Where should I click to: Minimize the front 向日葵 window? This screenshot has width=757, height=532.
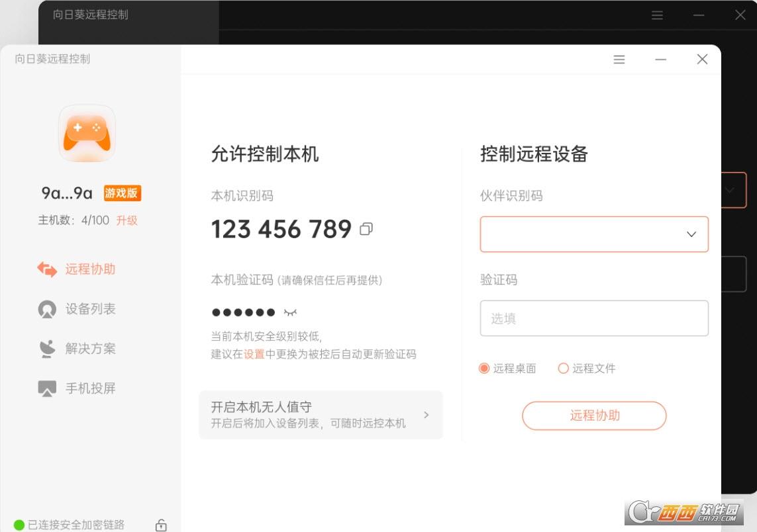(660, 60)
